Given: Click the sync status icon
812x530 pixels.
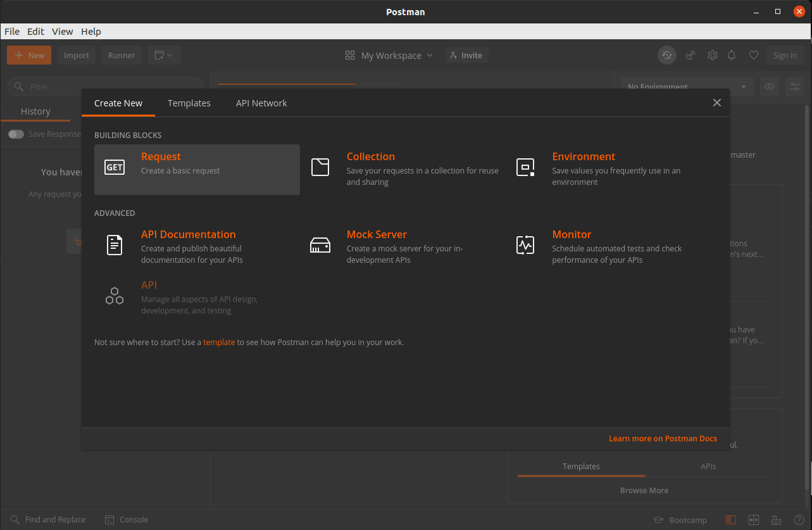Looking at the screenshot, I should (667, 55).
